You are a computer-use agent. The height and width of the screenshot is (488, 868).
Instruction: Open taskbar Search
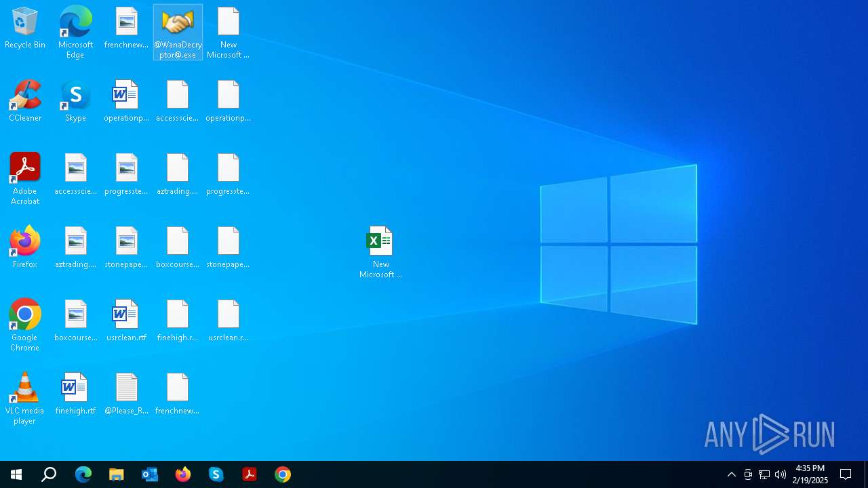click(x=49, y=474)
